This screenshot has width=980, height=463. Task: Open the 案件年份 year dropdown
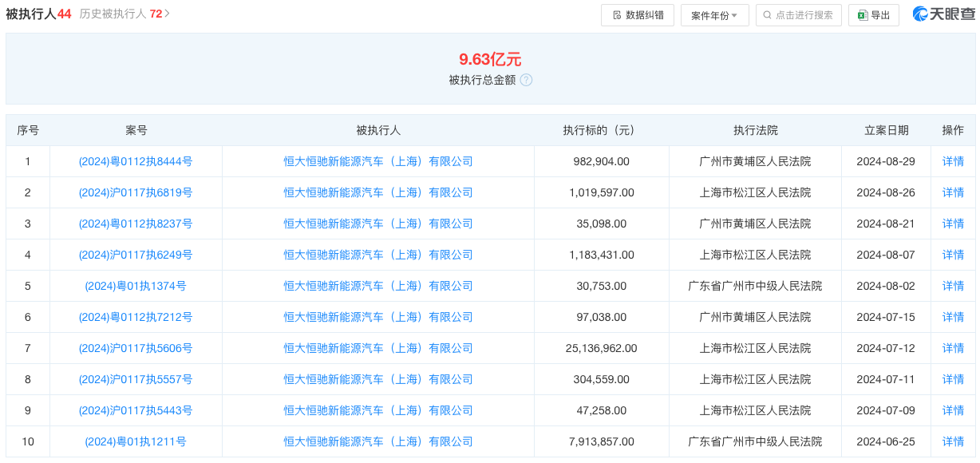point(714,15)
